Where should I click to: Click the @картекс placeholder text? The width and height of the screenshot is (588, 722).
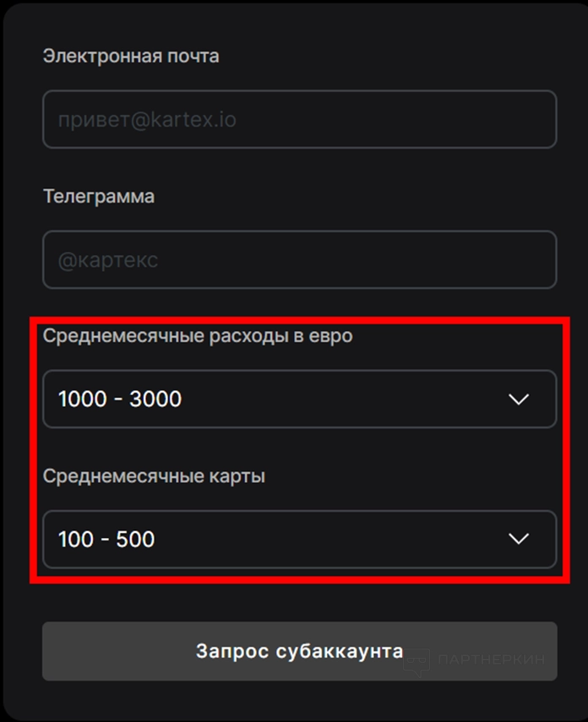pos(108,259)
